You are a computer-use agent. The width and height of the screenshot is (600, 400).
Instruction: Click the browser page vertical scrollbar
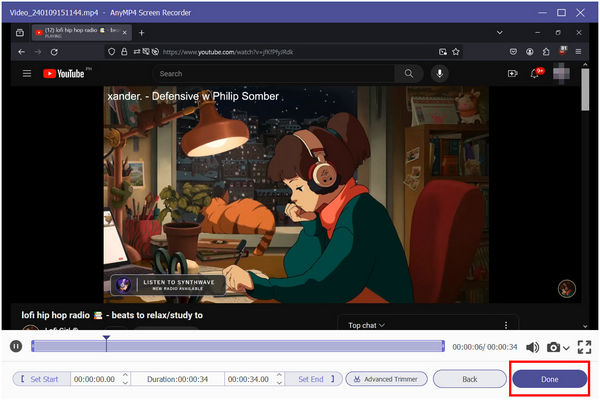click(585, 90)
